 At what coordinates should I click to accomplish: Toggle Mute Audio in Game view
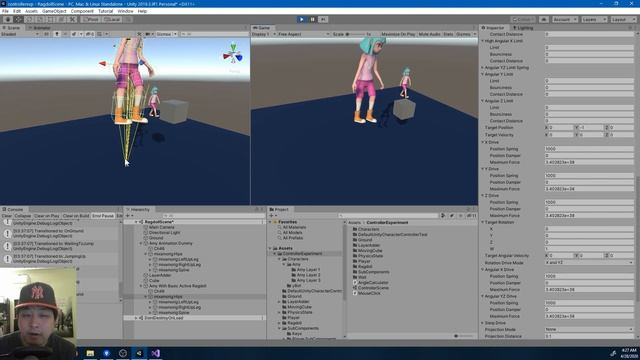click(x=429, y=34)
